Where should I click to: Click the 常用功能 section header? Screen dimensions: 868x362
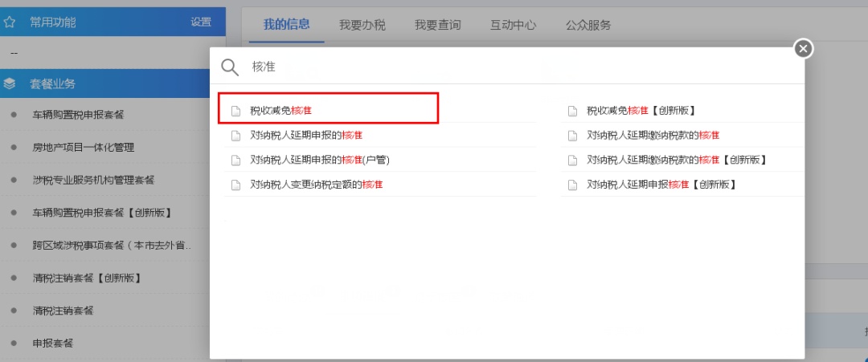point(113,22)
